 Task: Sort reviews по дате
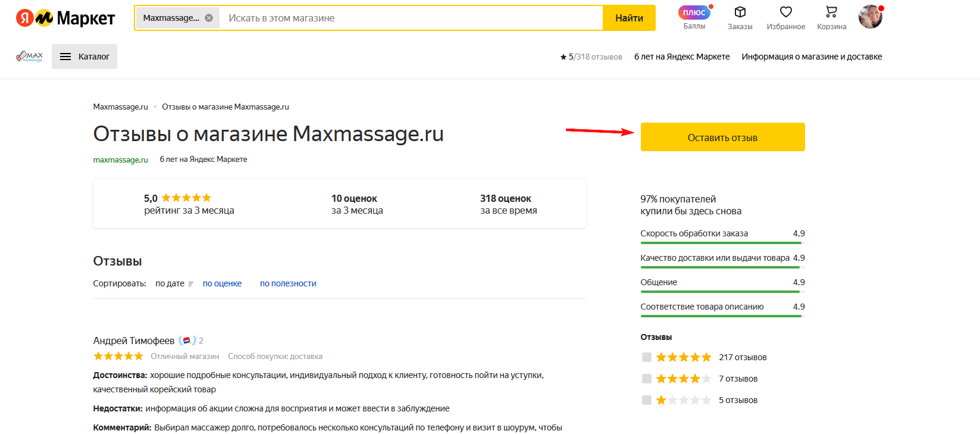[174, 283]
